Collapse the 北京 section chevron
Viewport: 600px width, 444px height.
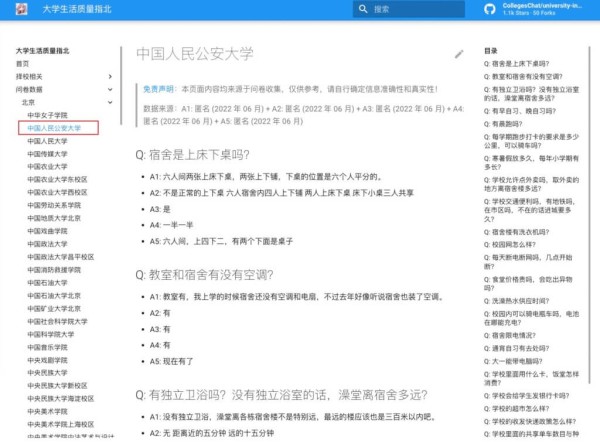pos(110,102)
